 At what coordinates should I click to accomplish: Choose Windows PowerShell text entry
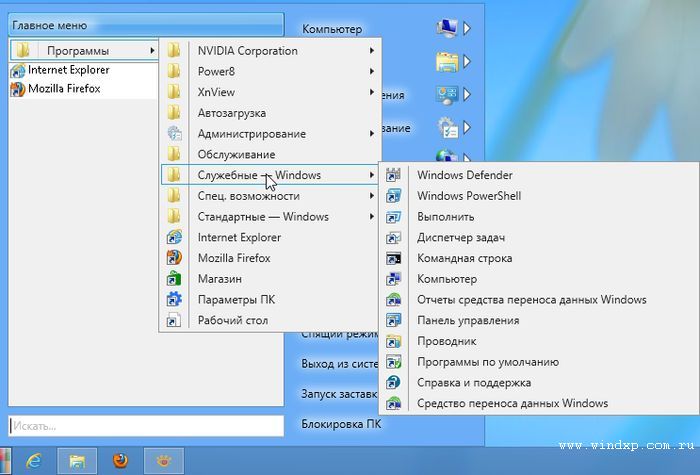tap(469, 196)
